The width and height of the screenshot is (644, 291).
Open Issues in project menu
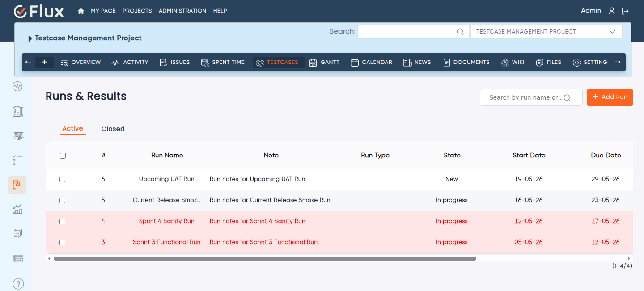coord(175,62)
